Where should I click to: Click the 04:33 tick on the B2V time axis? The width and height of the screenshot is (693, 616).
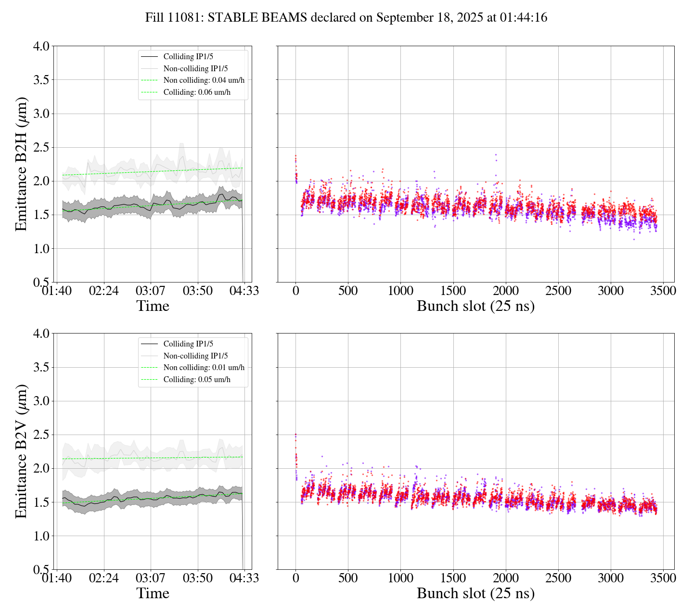tap(244, 578)
